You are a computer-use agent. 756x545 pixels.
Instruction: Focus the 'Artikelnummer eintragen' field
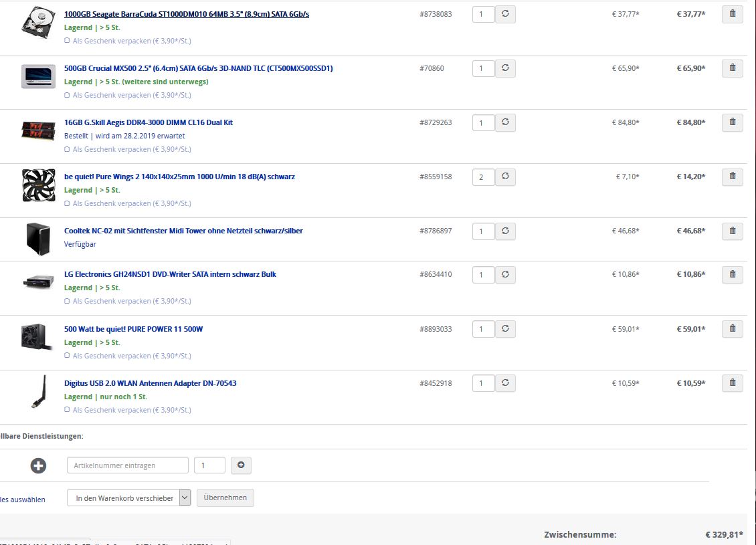pyautogui.click(x=128, y=465)
